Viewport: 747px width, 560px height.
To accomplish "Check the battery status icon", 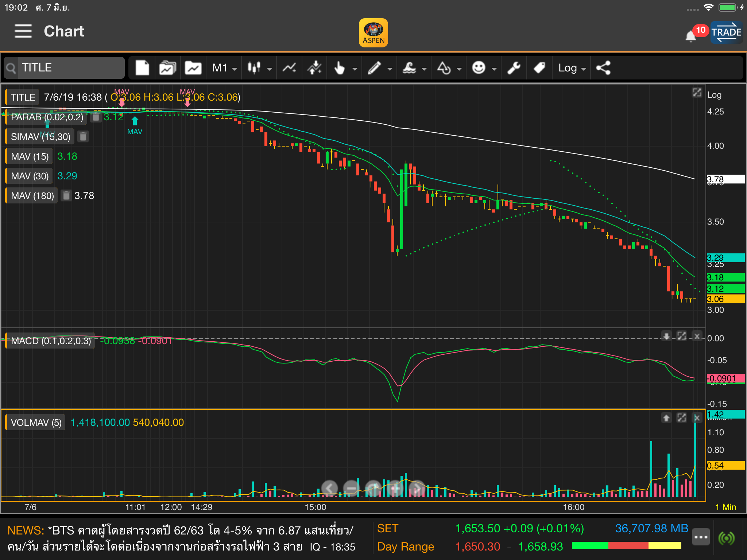I will coord(728,8).
